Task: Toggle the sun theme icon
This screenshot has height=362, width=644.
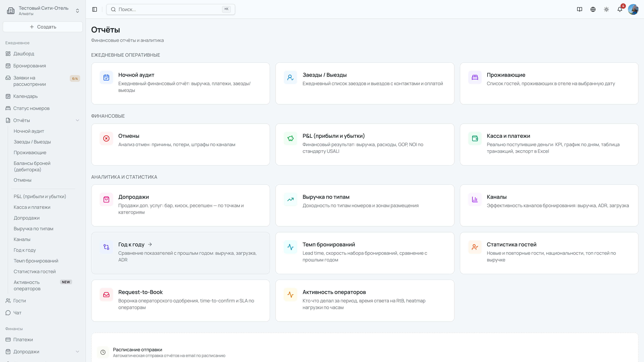Action: point(606,10)
